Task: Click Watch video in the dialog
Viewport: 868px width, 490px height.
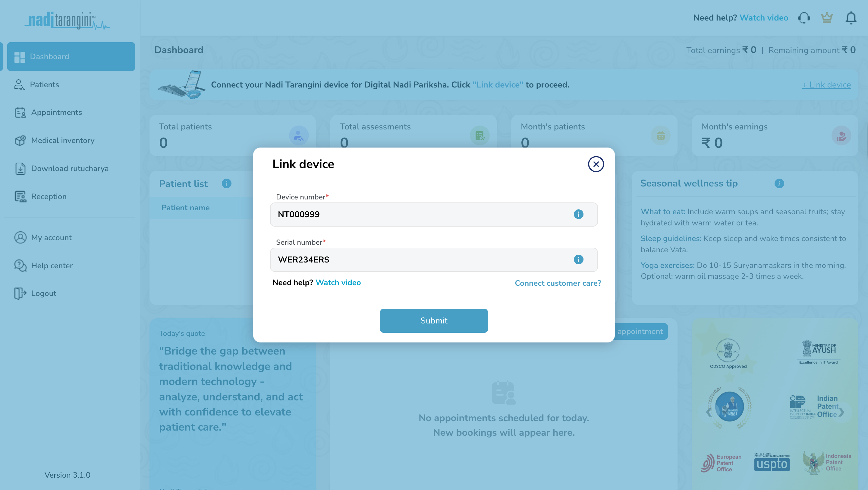Action: point(338,283)
